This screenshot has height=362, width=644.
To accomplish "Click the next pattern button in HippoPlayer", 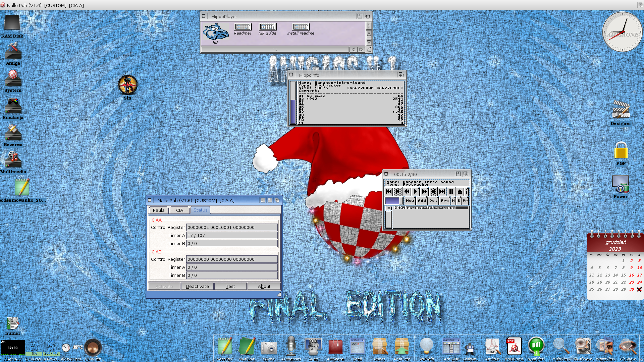I will pos(433,191).
